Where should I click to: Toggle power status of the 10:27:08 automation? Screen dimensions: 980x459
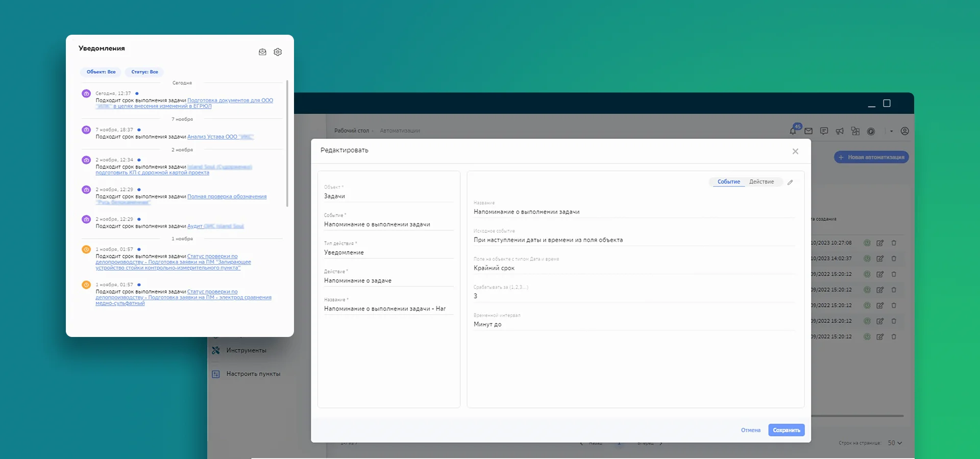(x=867, y=243)
